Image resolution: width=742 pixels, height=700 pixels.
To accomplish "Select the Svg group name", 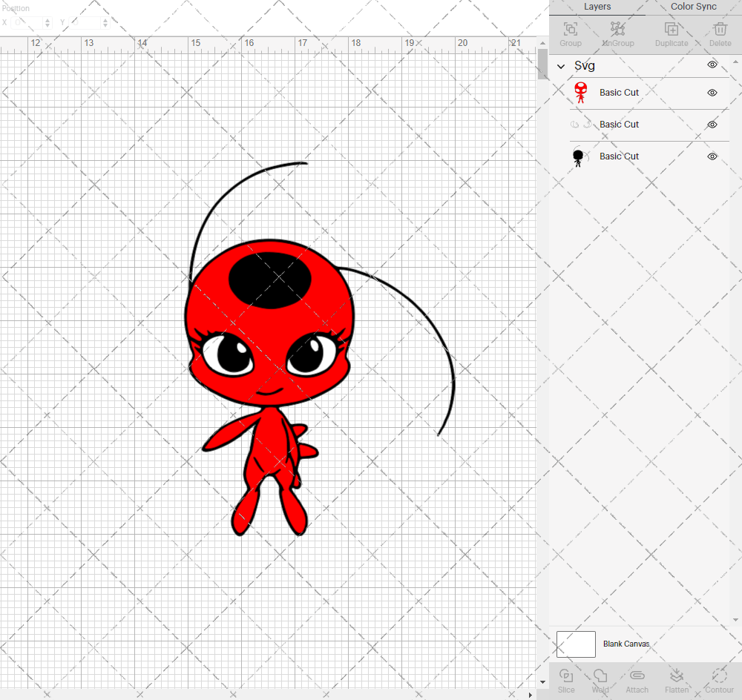I will pos(585,66).
